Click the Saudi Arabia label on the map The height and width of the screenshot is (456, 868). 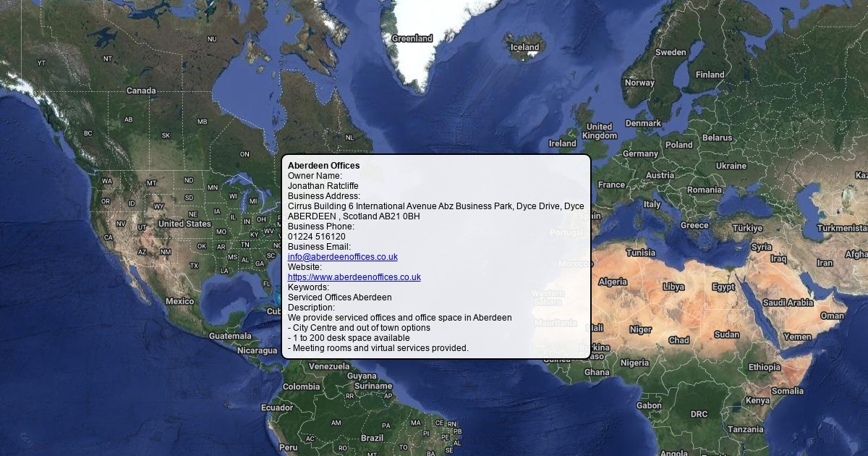[788, 303]
